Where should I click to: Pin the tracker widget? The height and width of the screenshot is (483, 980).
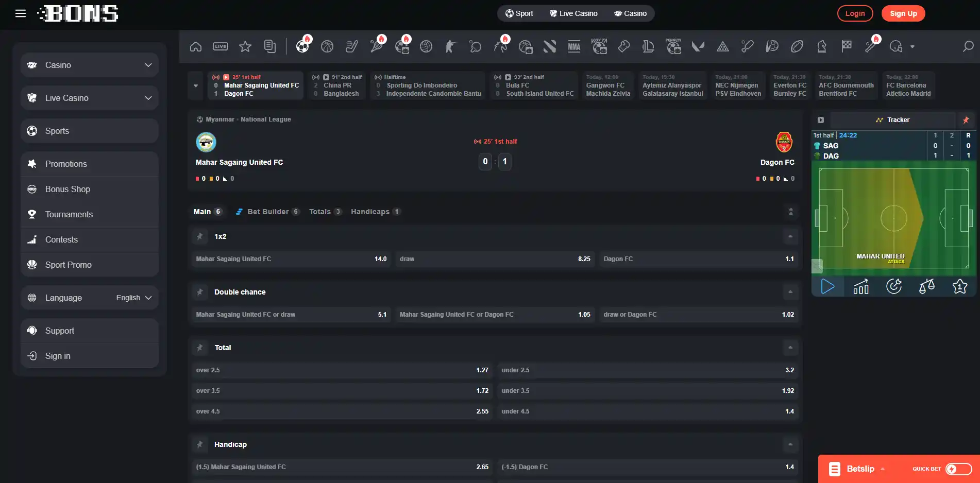966,120
